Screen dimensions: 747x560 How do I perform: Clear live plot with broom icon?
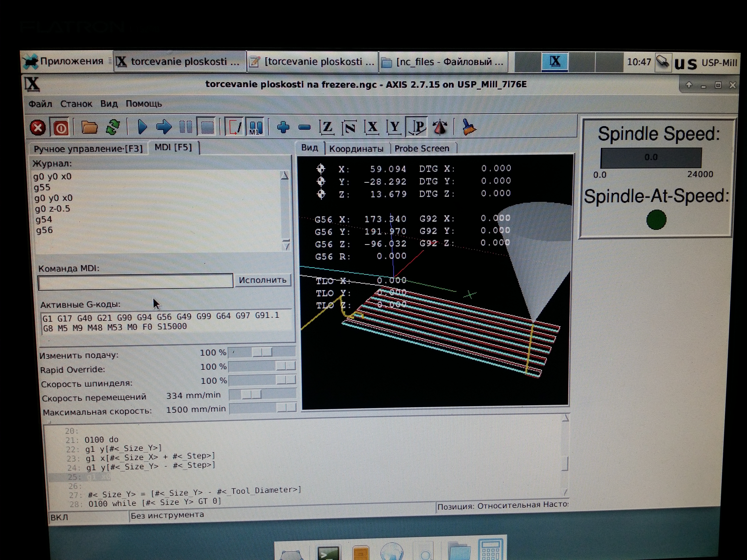[x=469, y=127]
